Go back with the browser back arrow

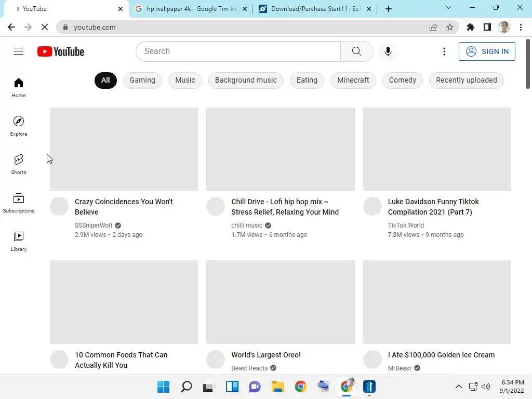click(11, 27)
